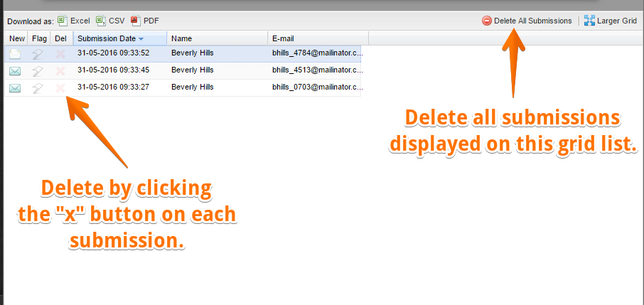Flag the 09:33:27 submission
Screen dimensions: 644x305
click(x=38, y=87)
